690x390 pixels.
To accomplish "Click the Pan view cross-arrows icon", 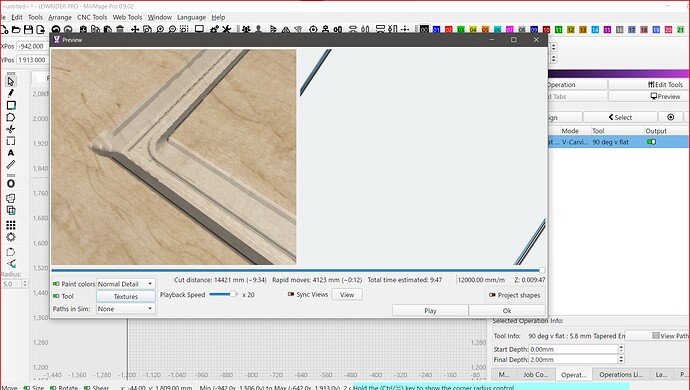I will click(x=135, y=29).
